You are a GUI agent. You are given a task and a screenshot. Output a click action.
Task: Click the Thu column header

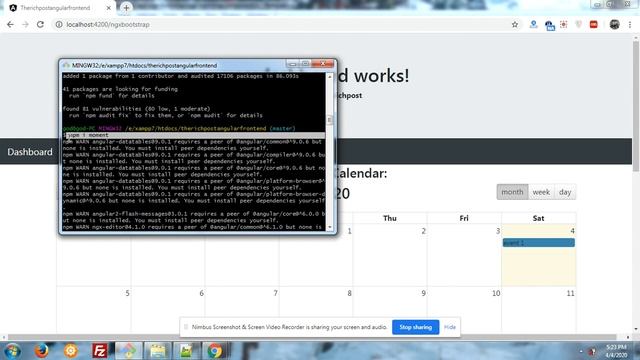coord(390,218)
